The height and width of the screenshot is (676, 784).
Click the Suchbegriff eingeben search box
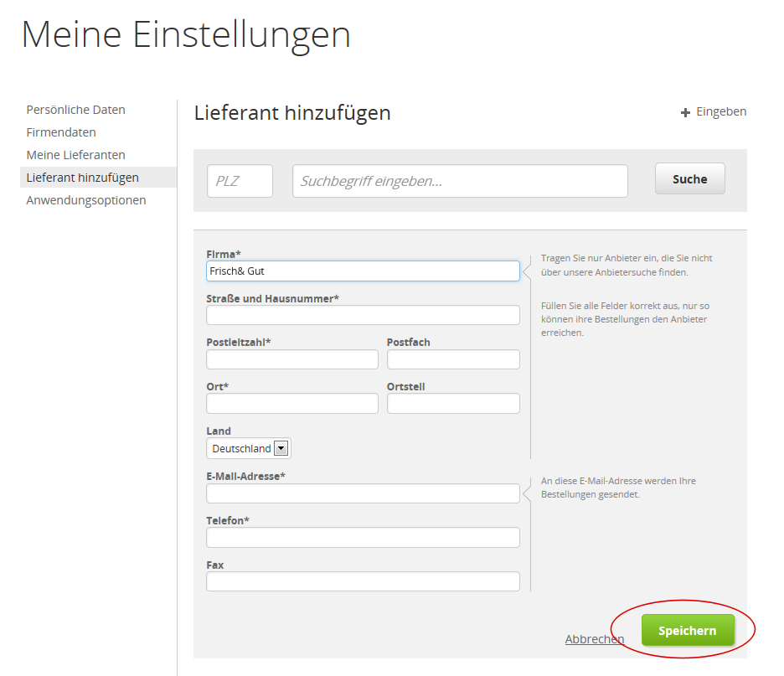tap(460, 181)
